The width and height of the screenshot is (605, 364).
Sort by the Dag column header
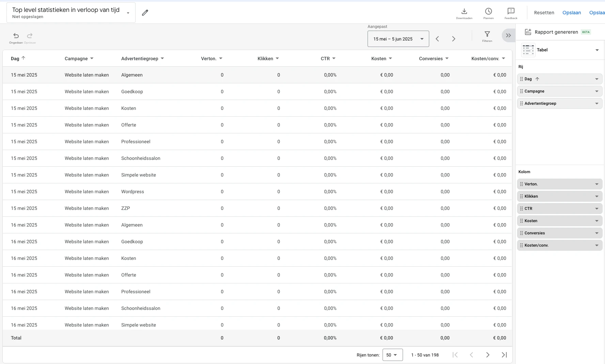tap(18, 59)
